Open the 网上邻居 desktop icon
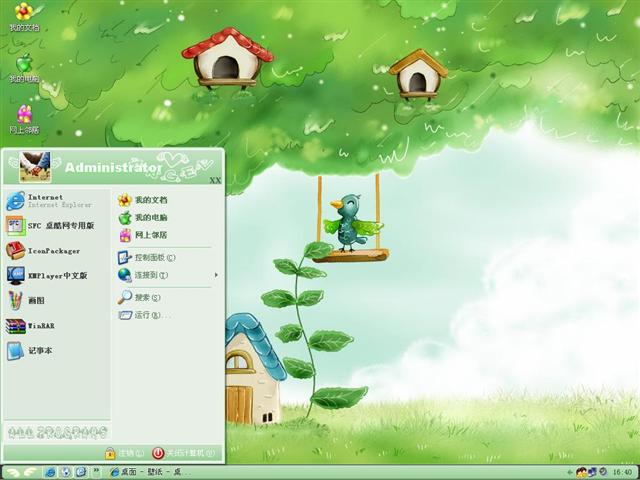The image size is (640, 480). point(24,119)
